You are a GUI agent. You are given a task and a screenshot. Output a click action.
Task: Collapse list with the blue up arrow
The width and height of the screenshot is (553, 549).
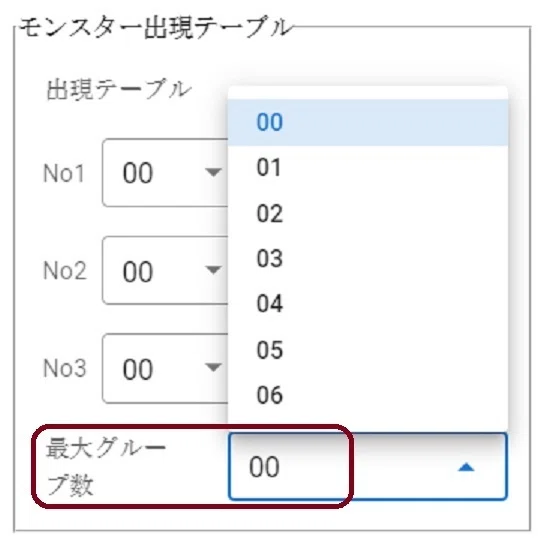click(x=466, y=468)
